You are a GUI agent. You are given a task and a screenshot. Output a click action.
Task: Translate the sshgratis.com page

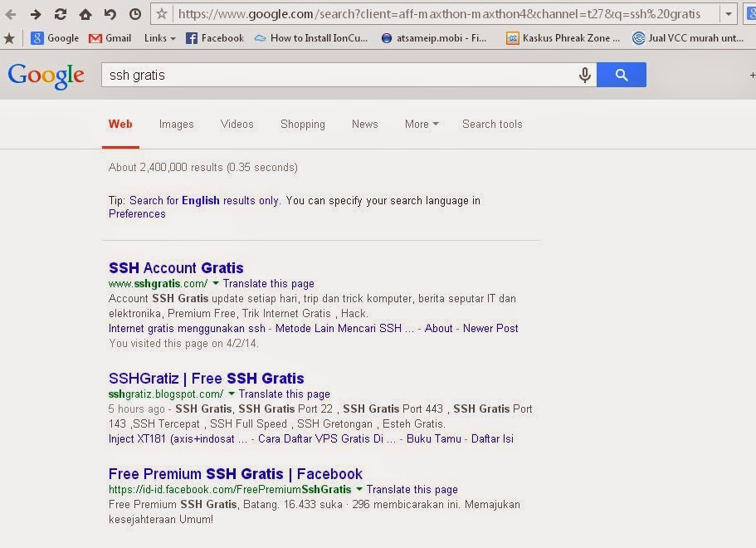(269, 284)
